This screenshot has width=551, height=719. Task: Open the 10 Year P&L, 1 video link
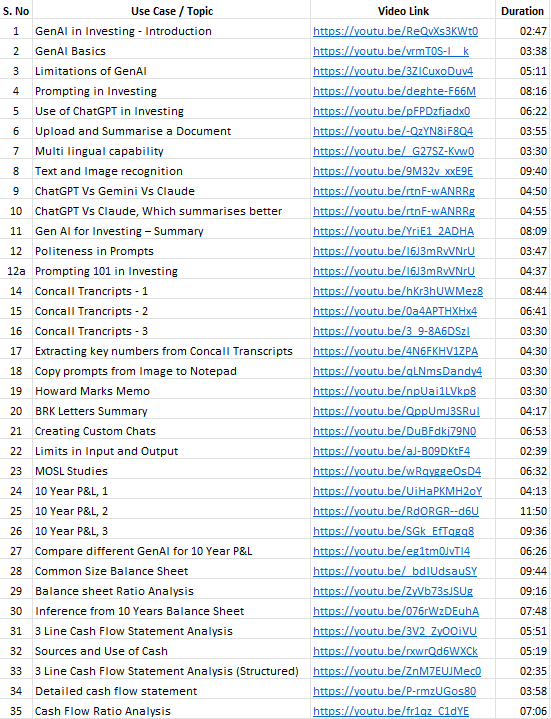397,492
